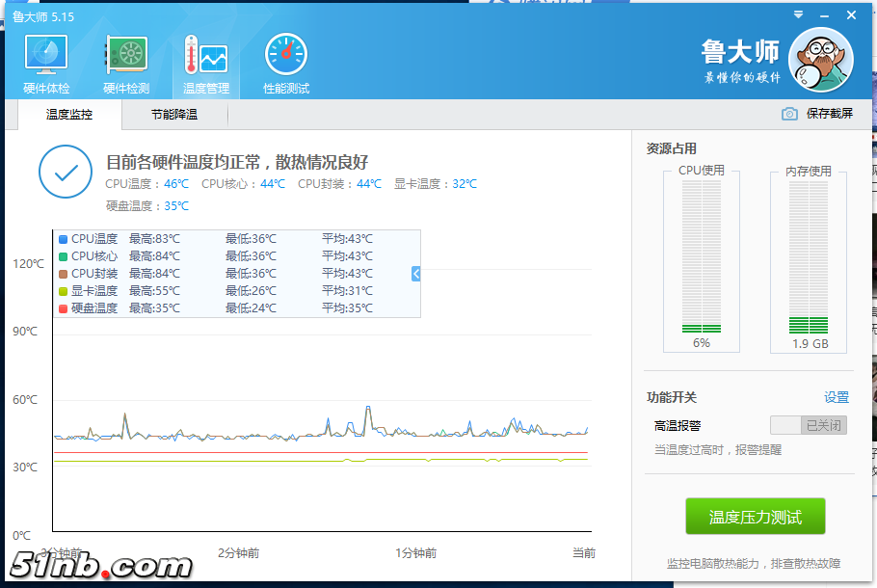Collapse the temperature legend panel arrow
Image resolution: width=877 pixels, height=588 pixels.
416,274
